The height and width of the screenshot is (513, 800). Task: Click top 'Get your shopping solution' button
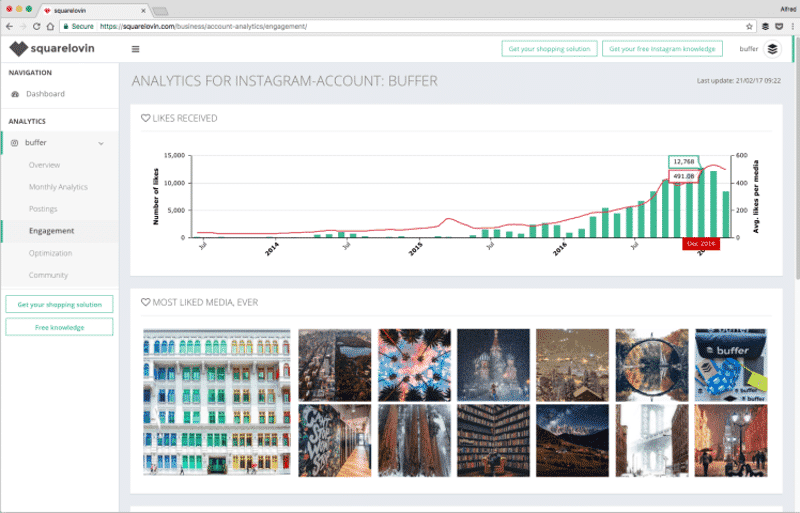(549, 48)
